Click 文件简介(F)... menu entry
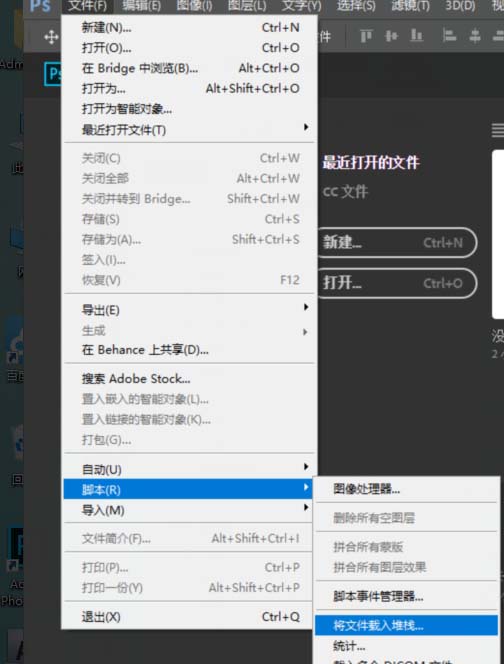Screen dimensions: 504x664 click(x=188, y=538)
